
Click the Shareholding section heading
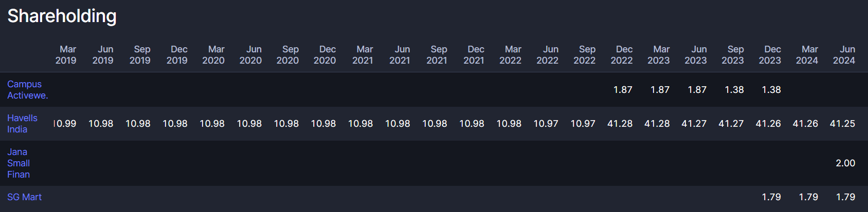click(x=62, y=16)
